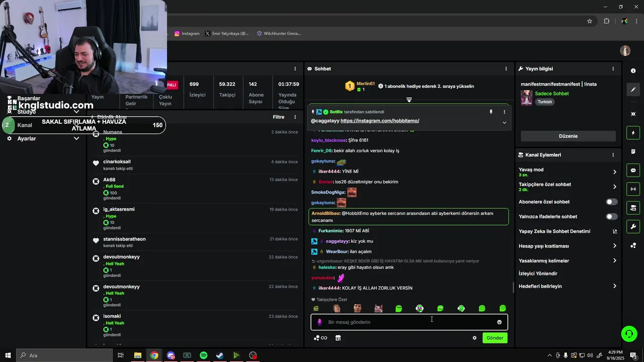
Task: Expand the Ayarlar sidebar section
Action: [x=76, y=138]
